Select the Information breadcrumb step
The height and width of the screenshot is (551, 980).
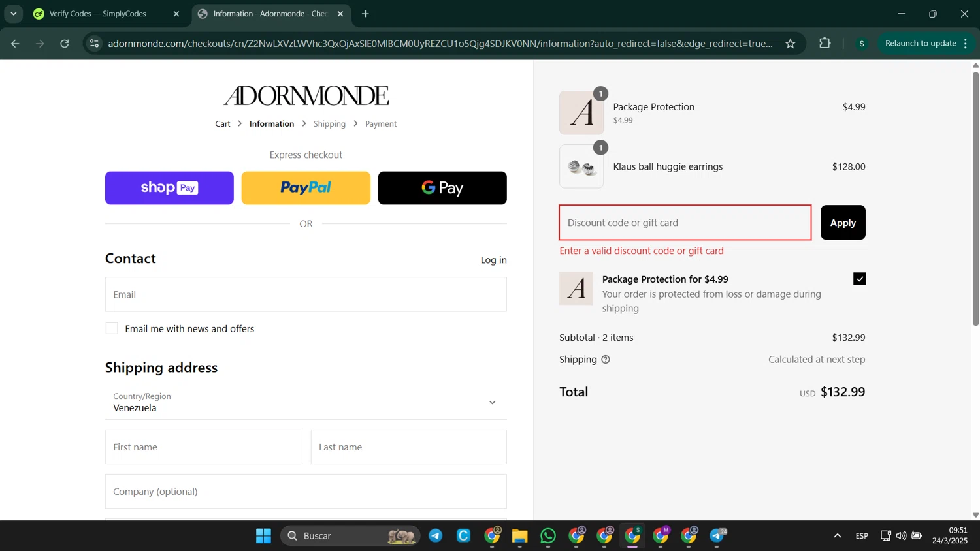(x=272, y=124)
